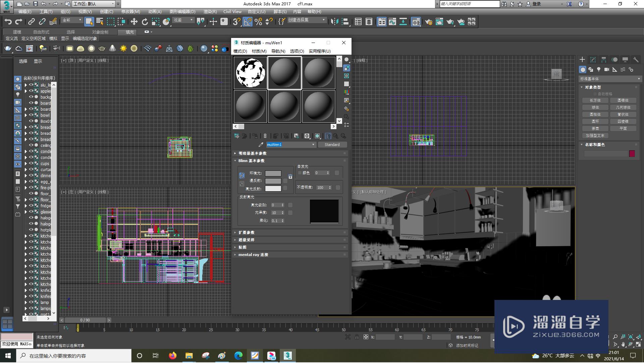Viewport: 644px width, 363px height.
Task: Toggle 自动栅格 checkbox
Action: (x=595, y=94)
